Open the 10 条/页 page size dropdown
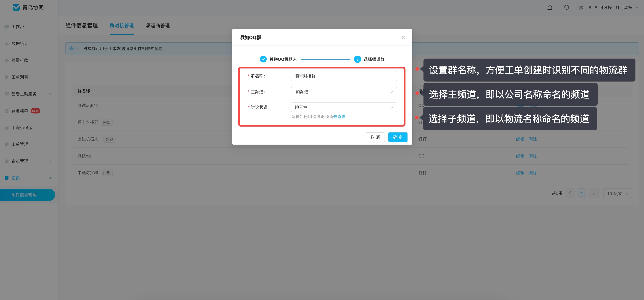This screenshot has height=300, width=644. click(x=617, y=193)
